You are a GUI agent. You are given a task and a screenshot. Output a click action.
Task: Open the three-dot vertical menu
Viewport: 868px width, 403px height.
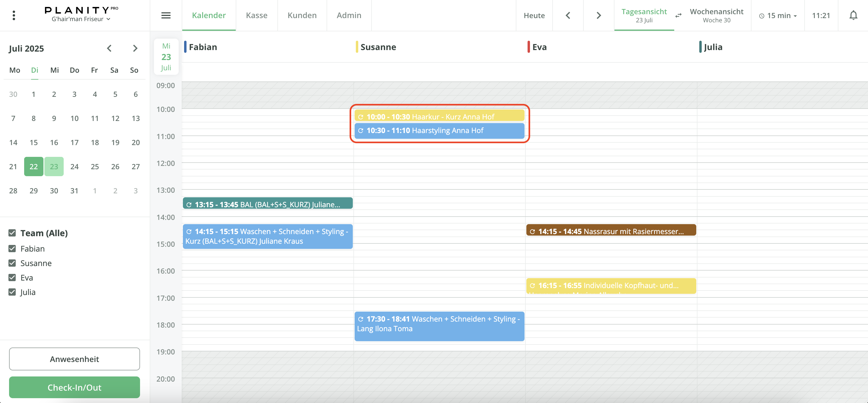pyautogui.click(x=14, y=15)
